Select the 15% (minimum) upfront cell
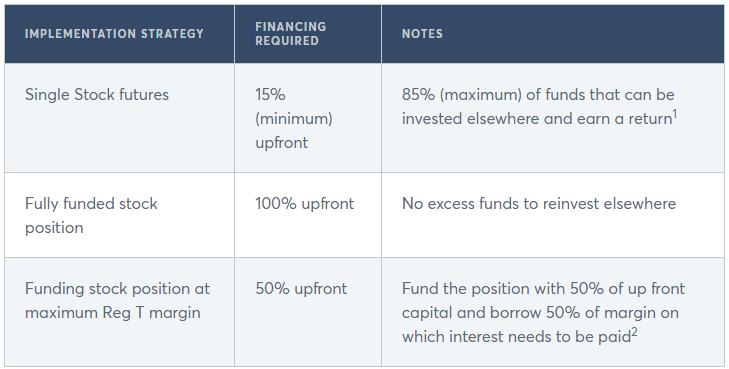The image size is (729, 369). (x=308, y=118)
